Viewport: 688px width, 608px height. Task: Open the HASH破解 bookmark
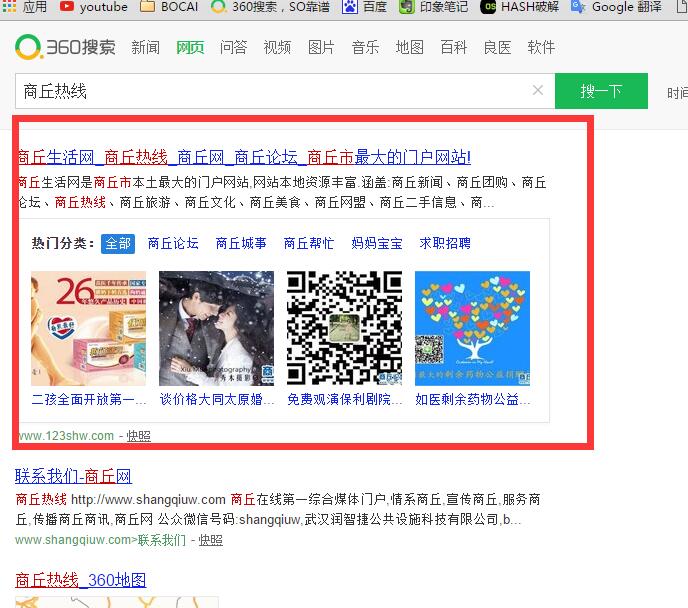point(520,7)
